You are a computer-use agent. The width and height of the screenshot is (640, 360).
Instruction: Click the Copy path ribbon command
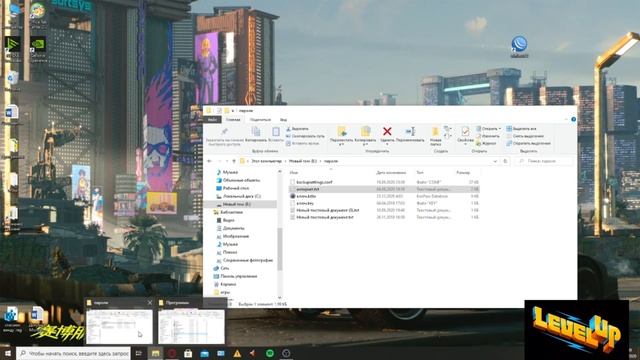click(305, 136)
